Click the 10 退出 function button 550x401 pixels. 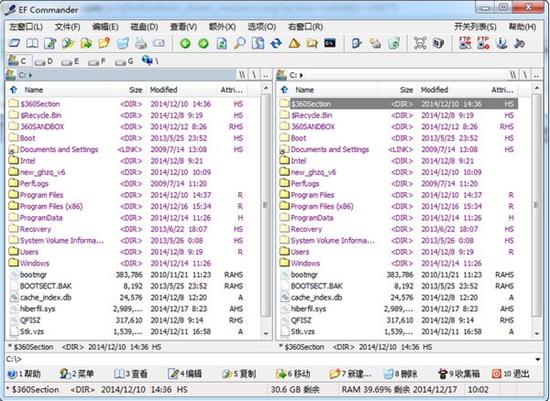[x=511, y=374]
